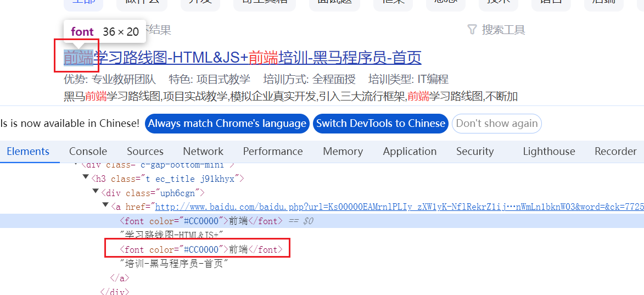This screenshot has width=644, height=295.
Task: Open the 前端学习路线图 search result title link
Action: tap(243, 58)
